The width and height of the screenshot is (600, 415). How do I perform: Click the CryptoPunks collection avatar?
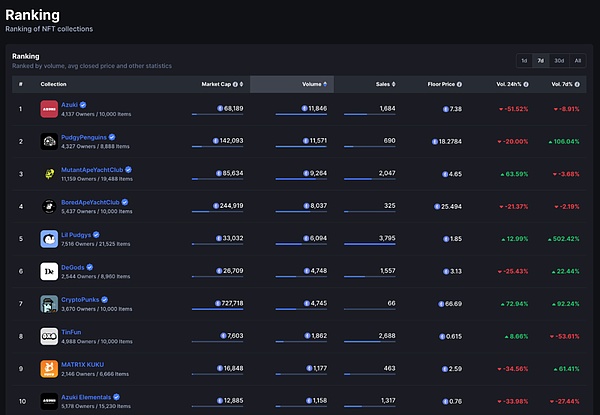coord(49,303)
